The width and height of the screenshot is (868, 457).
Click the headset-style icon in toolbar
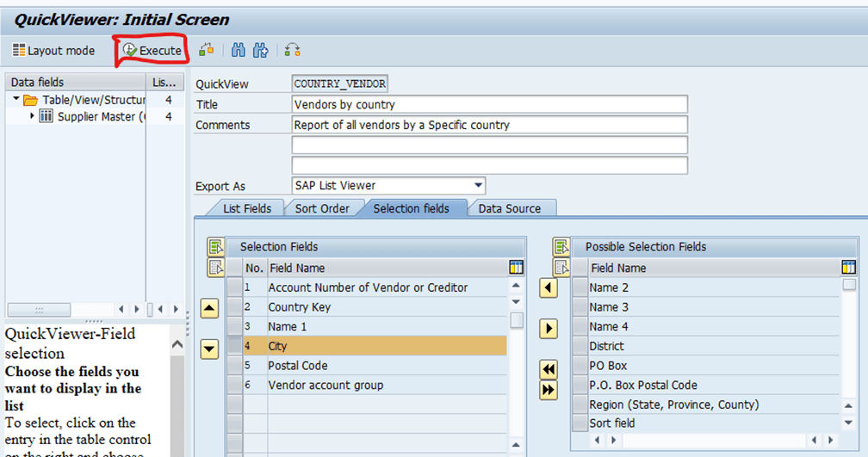(292, 50)
